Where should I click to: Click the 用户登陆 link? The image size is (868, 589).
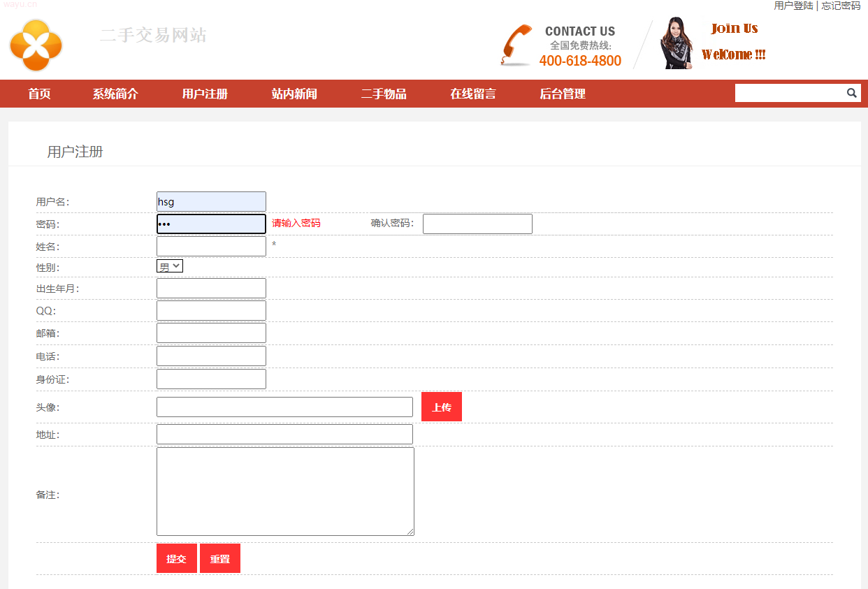[793, 6]
